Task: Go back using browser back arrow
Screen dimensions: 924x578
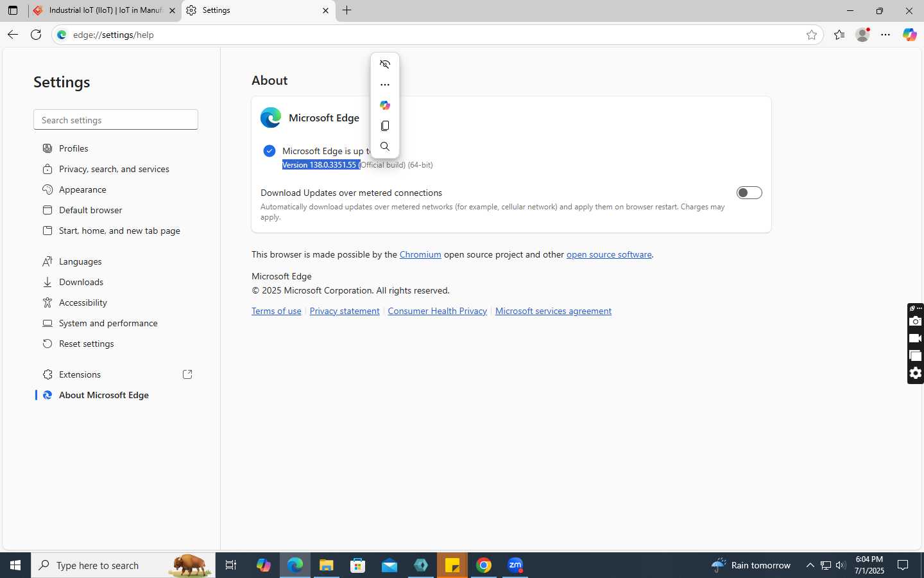Action: (13, 35)
